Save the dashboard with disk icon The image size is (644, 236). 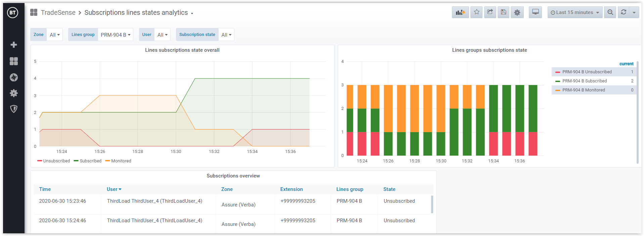point(503,12)
